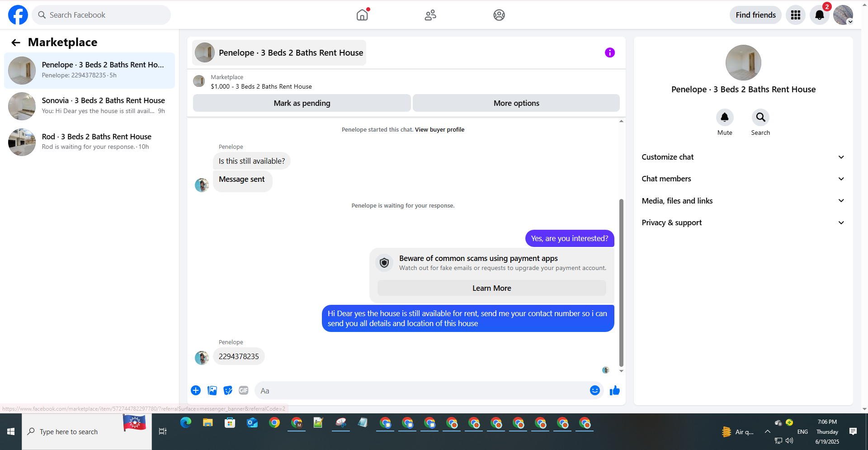
Task: Mute this conversation using the bell icon
Action: point(725,118)
